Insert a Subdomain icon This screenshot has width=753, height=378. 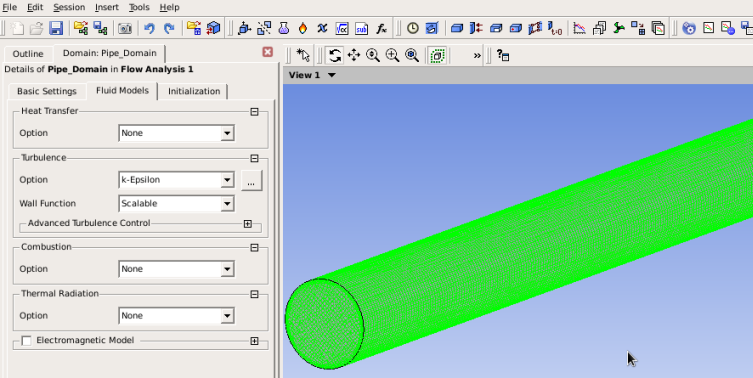click(496, 28)
